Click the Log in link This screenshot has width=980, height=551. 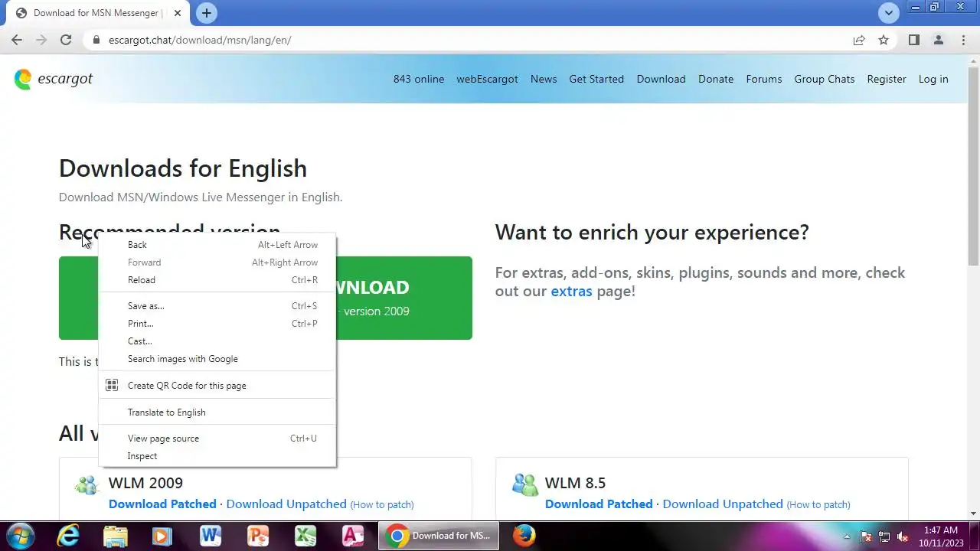[933, 79]
